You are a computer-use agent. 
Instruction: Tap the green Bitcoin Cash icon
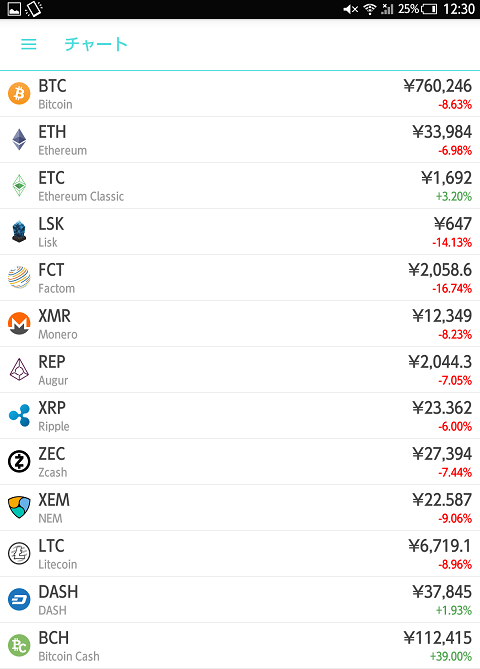[x=19, y=646]
